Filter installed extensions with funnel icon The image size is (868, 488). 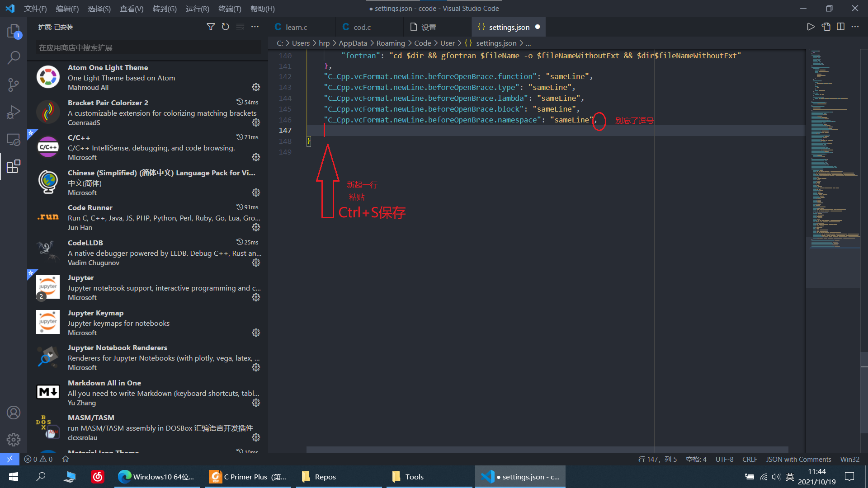(211, 27)
